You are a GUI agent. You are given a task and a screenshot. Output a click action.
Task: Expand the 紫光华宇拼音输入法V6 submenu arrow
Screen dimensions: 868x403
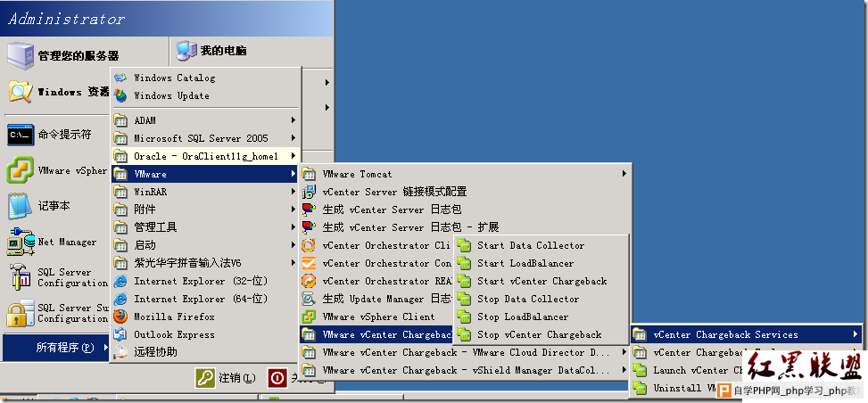[x=293, y=263]
